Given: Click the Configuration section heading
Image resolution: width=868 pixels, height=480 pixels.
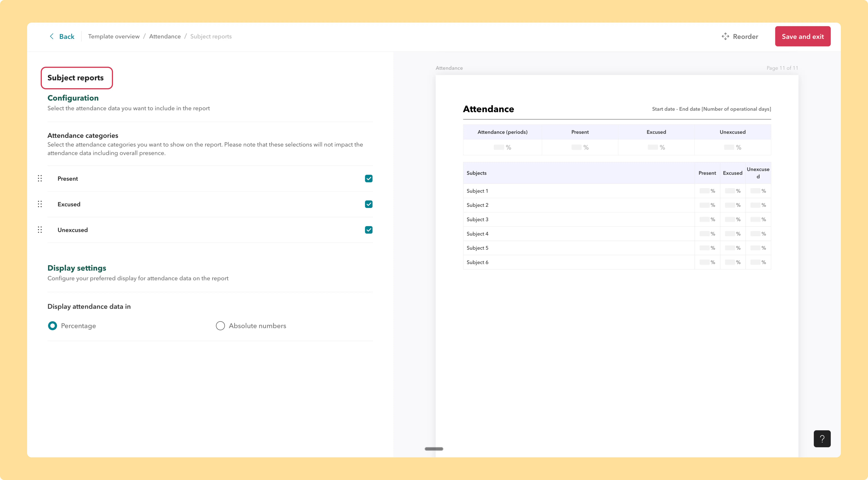Looking at the screenshot, I should coord(73,98).
